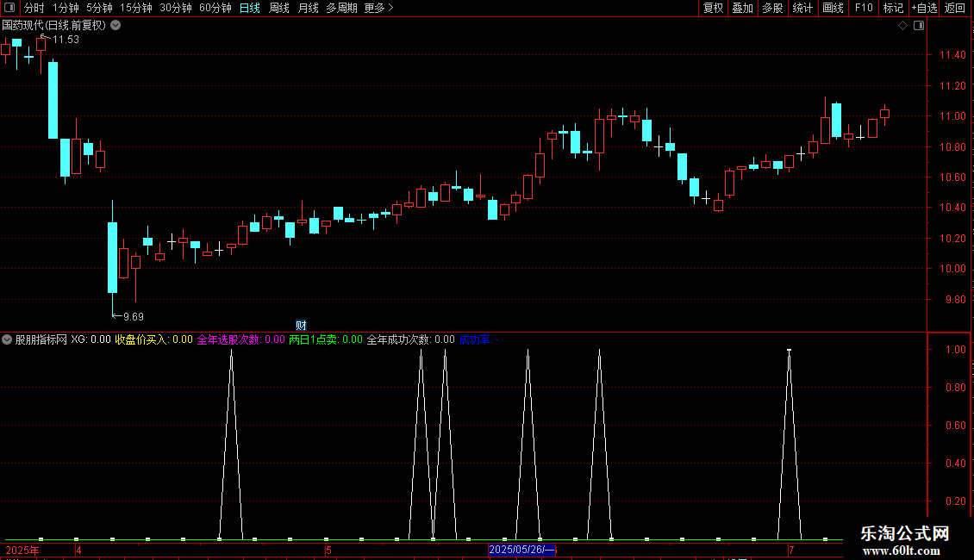The width and height of the screenshot is (974, 560).
Task: Select the 60分钟 period
Action: coord(215,8)
